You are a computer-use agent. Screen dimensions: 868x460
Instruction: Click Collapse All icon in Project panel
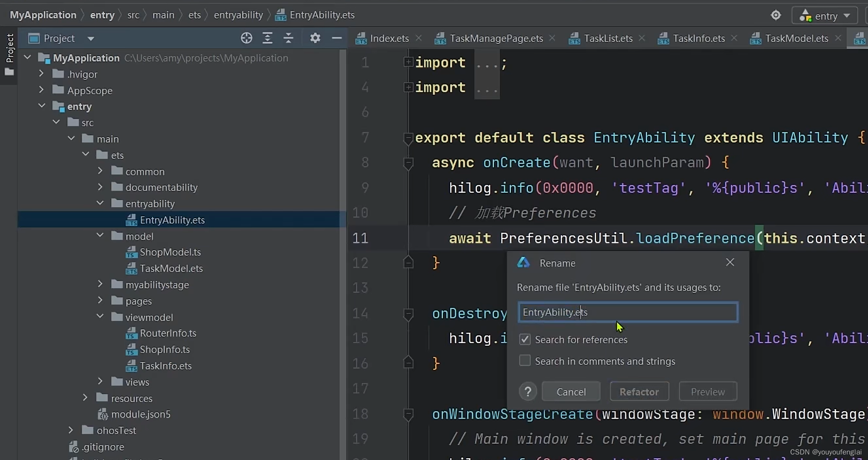pos(289,38)
